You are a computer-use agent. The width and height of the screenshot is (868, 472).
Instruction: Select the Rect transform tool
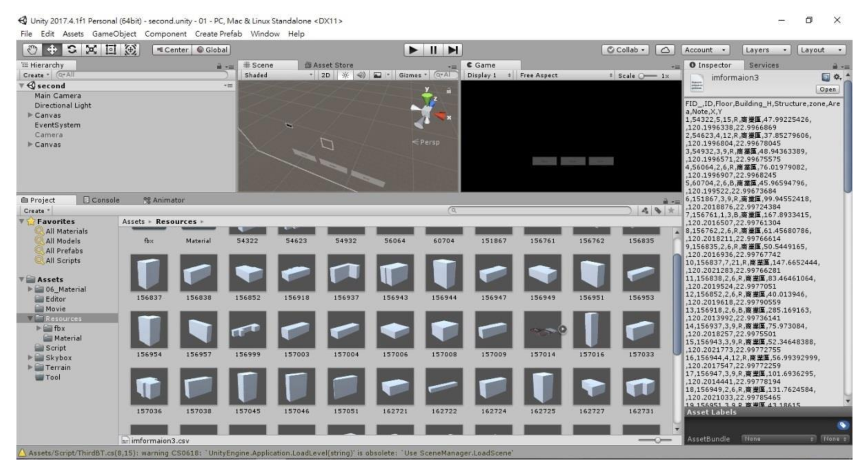pos(111,50)
